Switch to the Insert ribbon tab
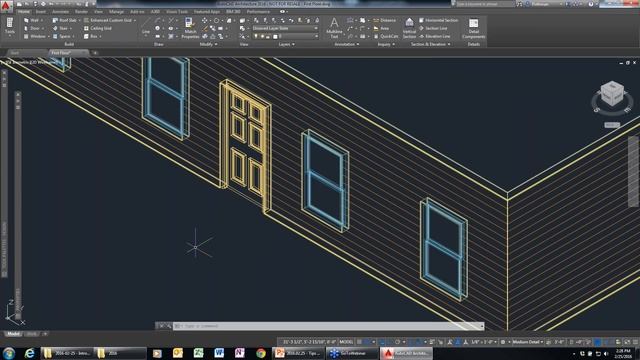Screen dimensions: 640x360 coord(40,11)
